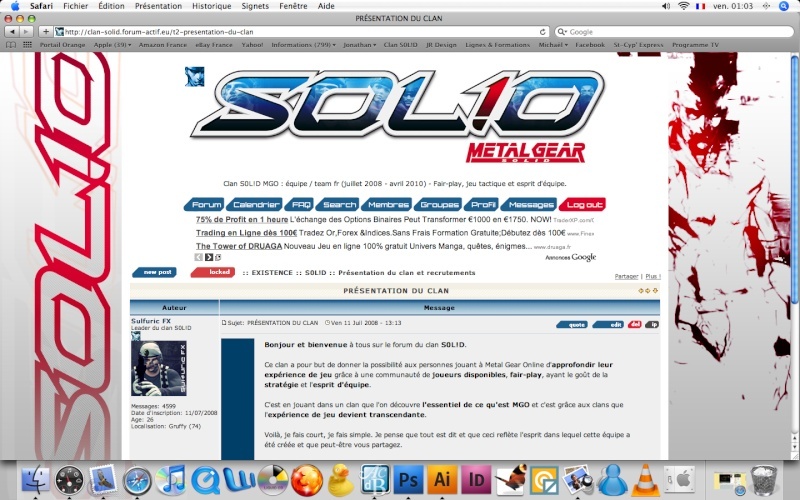This screenshot has width=800, height=500.
Task: Click the Facebook bookmark
Action: click(590, 45)
